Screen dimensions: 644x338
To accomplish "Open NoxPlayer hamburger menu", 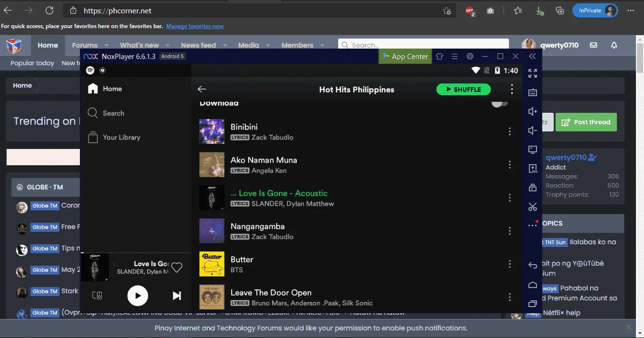I will [x=455, y=56].
